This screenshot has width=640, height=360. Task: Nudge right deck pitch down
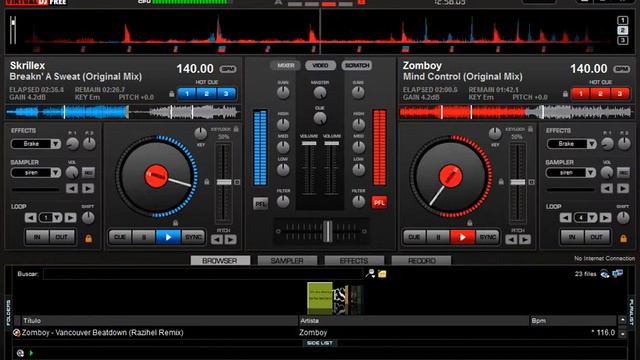tap(511, 240)
